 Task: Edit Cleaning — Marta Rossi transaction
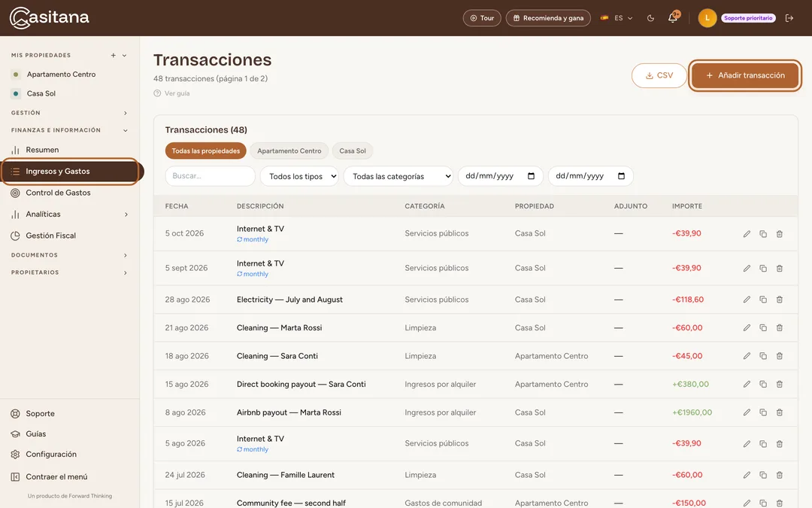coord(747,327)
